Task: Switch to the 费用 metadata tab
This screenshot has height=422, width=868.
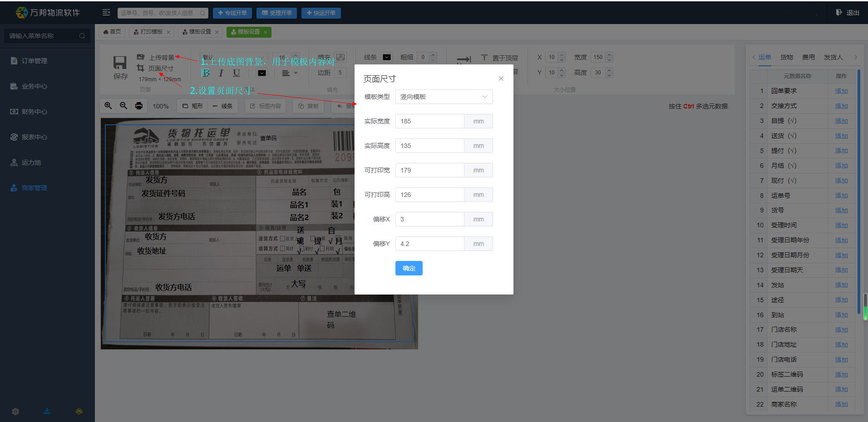Action: click(809, 57)
